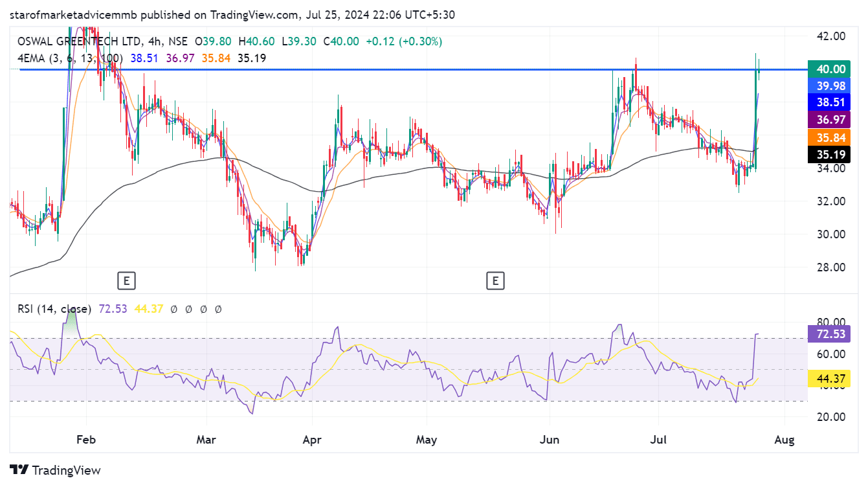This screenshot has height=487, width=868.
Task: Click the 20.00 RSI scale label
Action: (x=831, y=417)
